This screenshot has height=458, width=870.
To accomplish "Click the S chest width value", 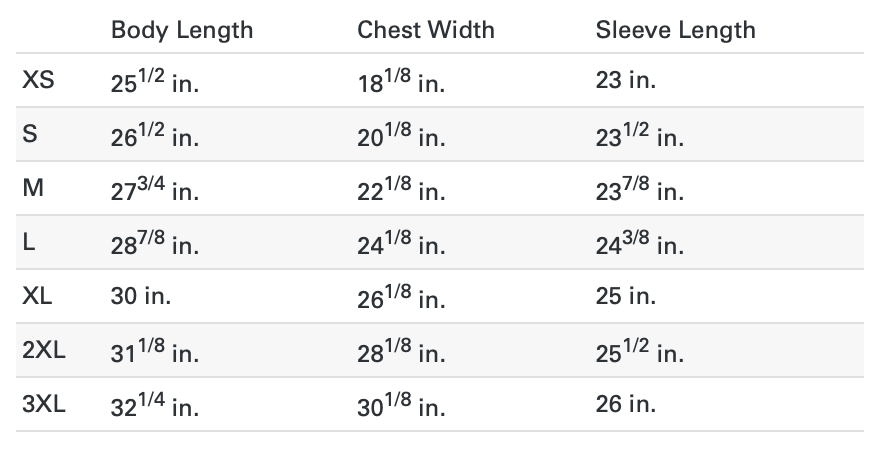I will point(401,135).
